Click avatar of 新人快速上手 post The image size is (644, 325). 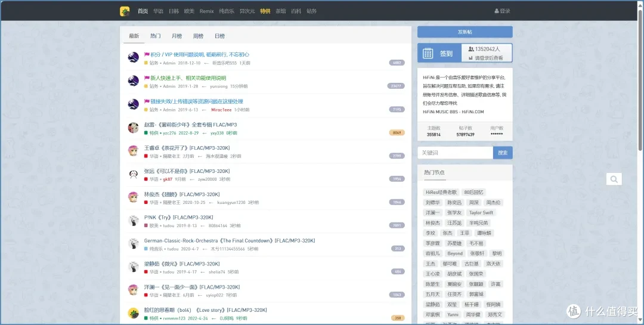click(133, 81)
